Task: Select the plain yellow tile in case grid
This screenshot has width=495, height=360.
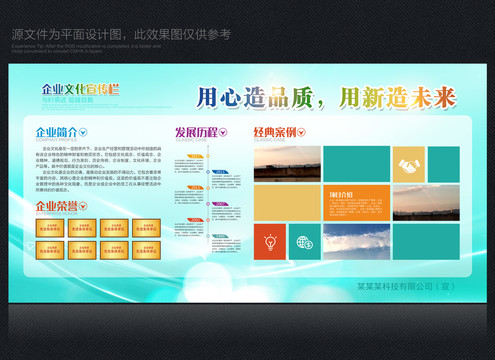Action: [x=287, y=203]
